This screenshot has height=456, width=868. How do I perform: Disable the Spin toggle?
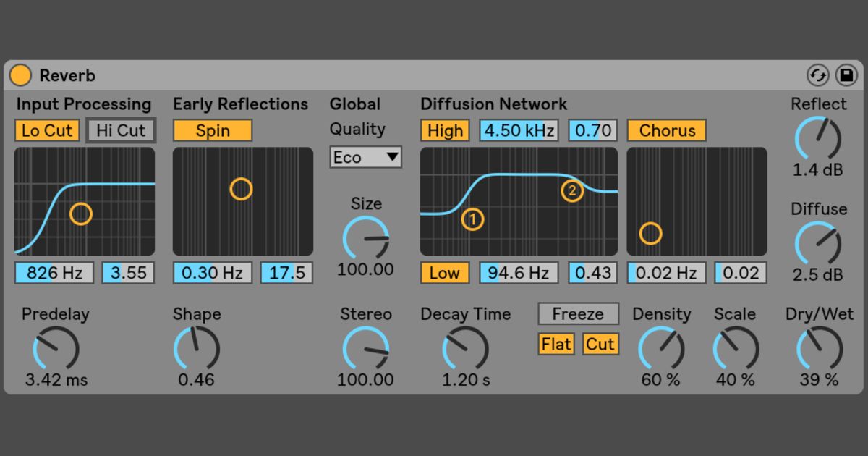tap(212, 130)
